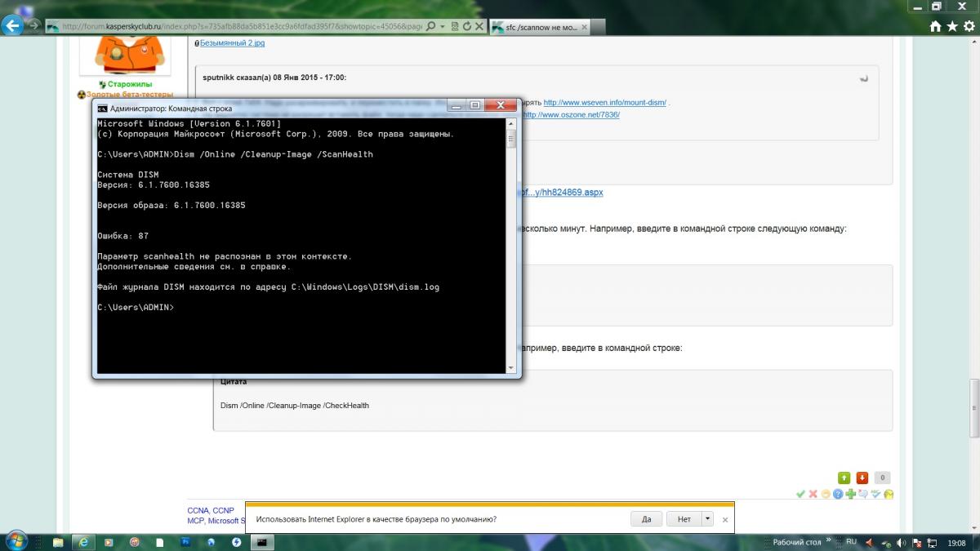980x551 pixels.
Task: Open the IE Tools gear icon
Action: [x=968, y=26]
